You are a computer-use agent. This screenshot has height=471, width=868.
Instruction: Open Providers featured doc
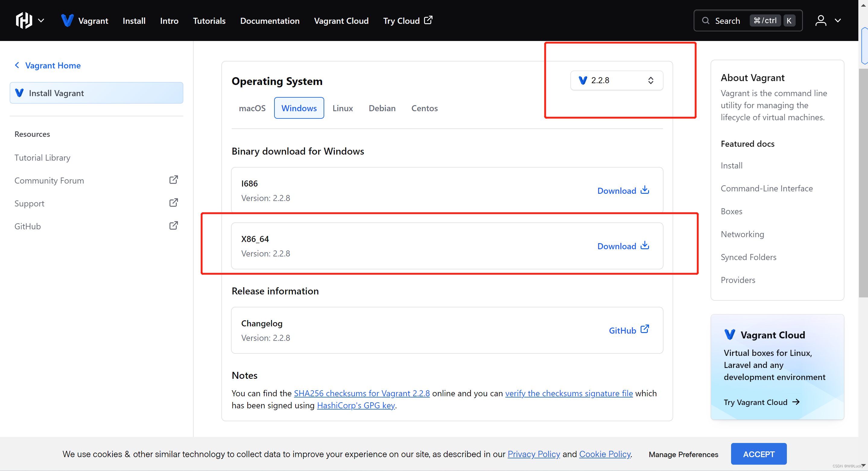[x=738, y=280]
